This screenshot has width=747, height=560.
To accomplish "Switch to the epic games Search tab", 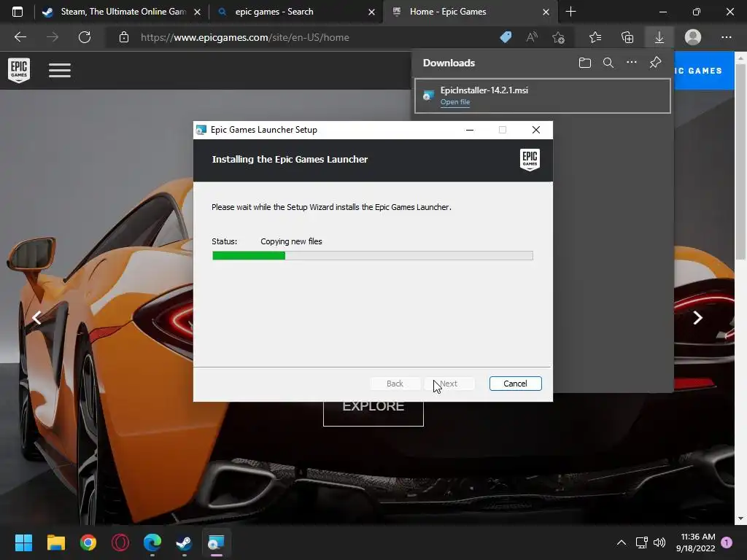I will pyautogui.click(x=295, y=12).
